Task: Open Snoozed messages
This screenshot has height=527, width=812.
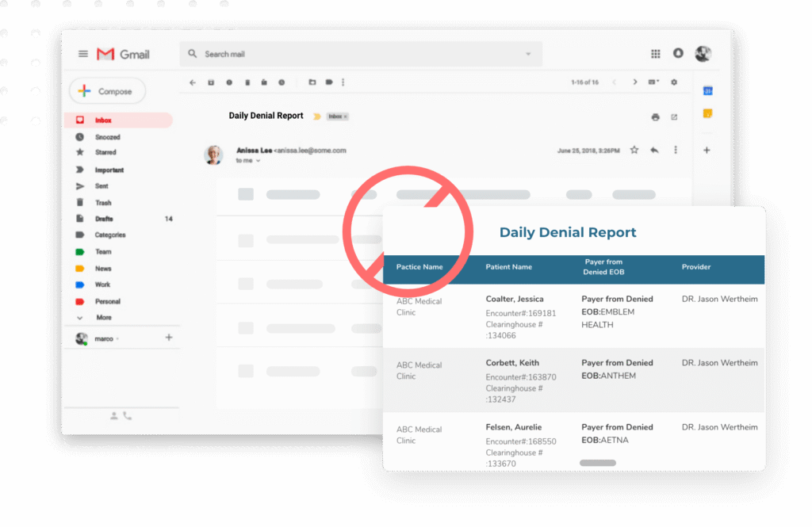Action: click(107, 137)
